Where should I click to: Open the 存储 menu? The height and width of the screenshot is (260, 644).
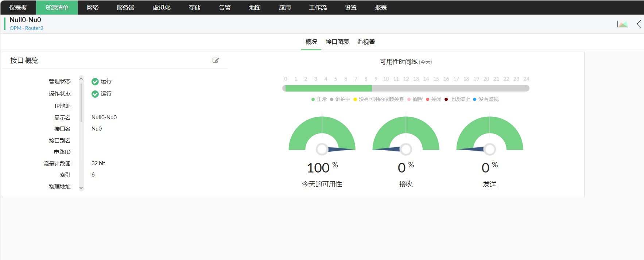click(x=194, y=7)
